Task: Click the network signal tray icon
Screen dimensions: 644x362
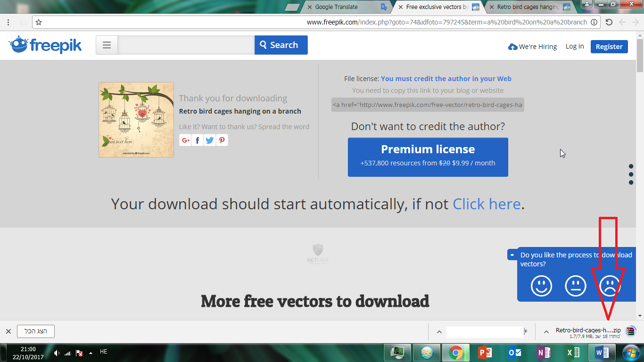Action: click(x=68, y=353)
